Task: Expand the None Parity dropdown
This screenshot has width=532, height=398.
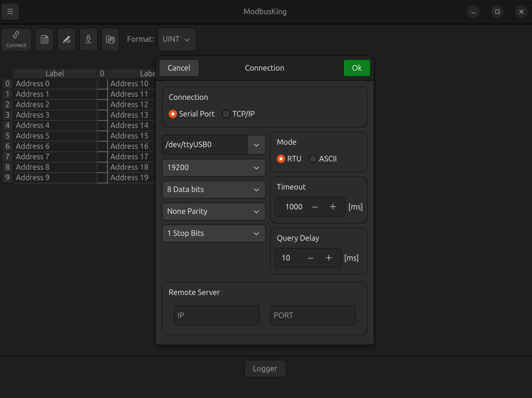Action: point(214,212)
